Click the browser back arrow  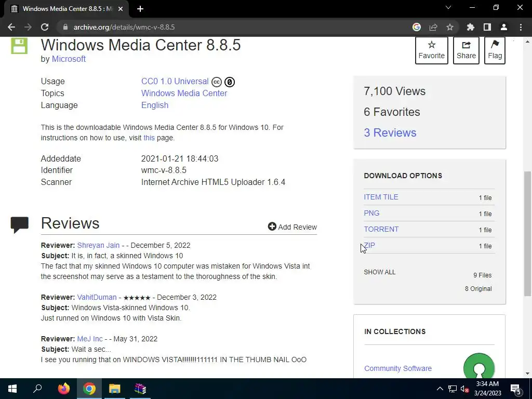coord(11,27)
